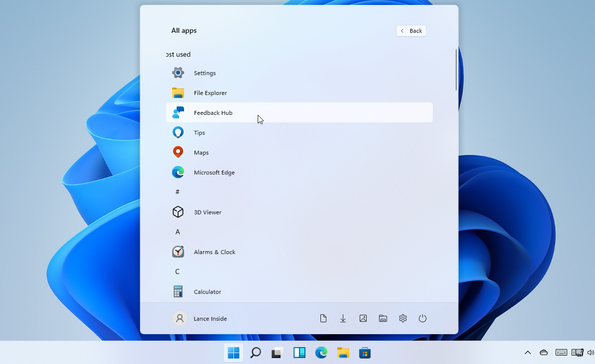This screenshot has width=595, height=364.
Task: Click the volume speaker tray icon
Action: tap(591, 353)
